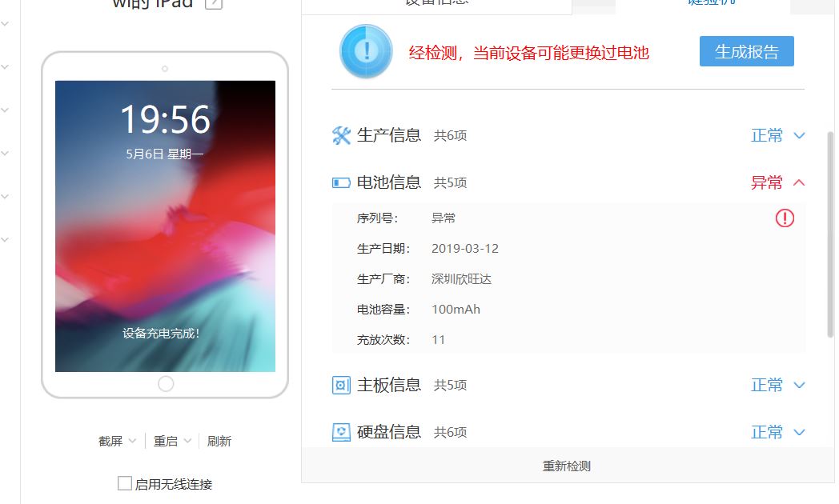Click the 刷新 link

(x=219, y=441)
